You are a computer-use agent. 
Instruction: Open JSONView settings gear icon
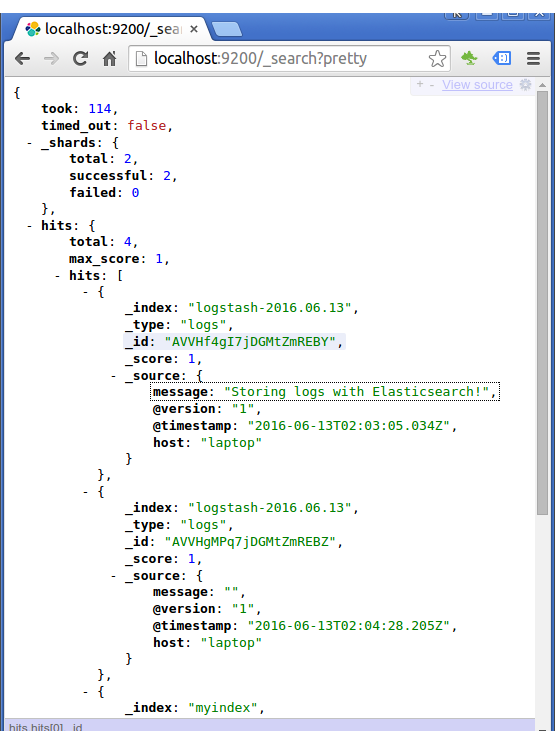(525, 84)
